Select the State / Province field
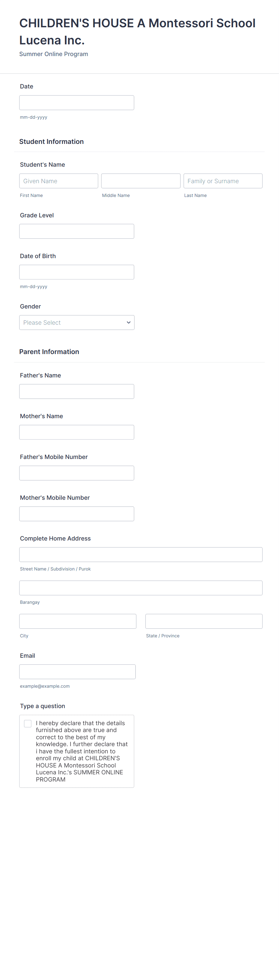279x980 pixels. (x=204, y=621)
